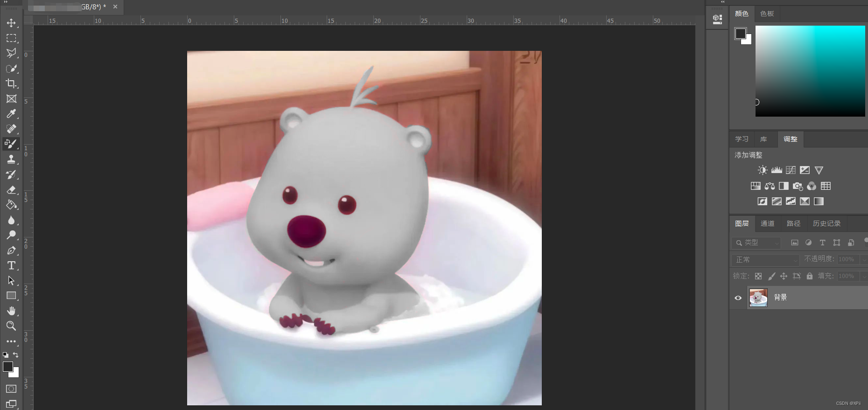
Task: Select the Polygonal Lasso tool
Action: coord(11,53)
